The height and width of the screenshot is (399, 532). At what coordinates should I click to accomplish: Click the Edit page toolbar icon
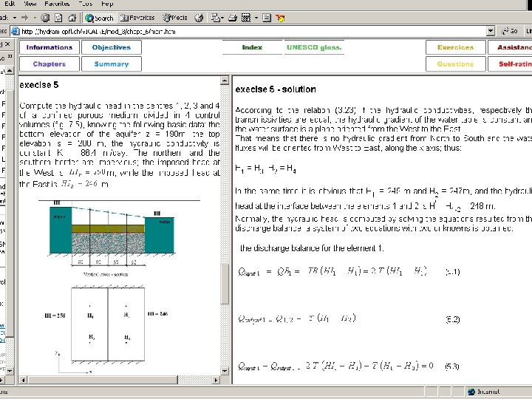(x=246, y=18)
